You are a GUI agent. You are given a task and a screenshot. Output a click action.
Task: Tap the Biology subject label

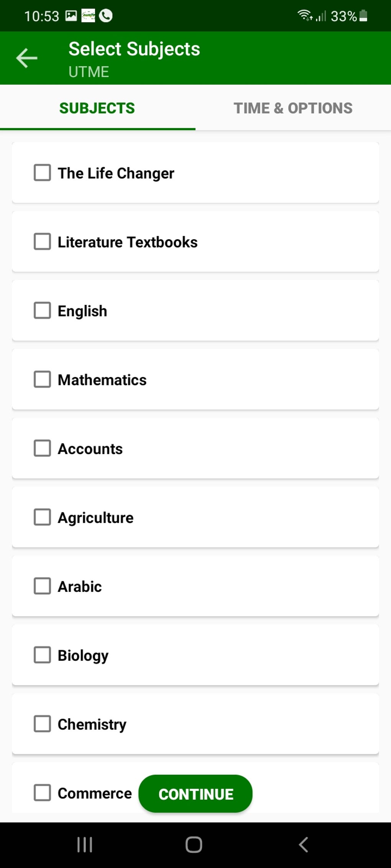pos(83,655)
